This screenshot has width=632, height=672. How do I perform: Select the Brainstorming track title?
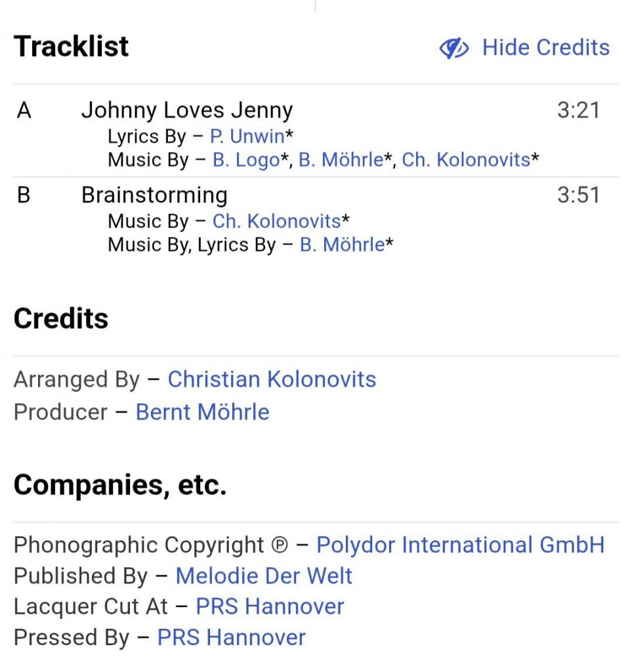154,195
